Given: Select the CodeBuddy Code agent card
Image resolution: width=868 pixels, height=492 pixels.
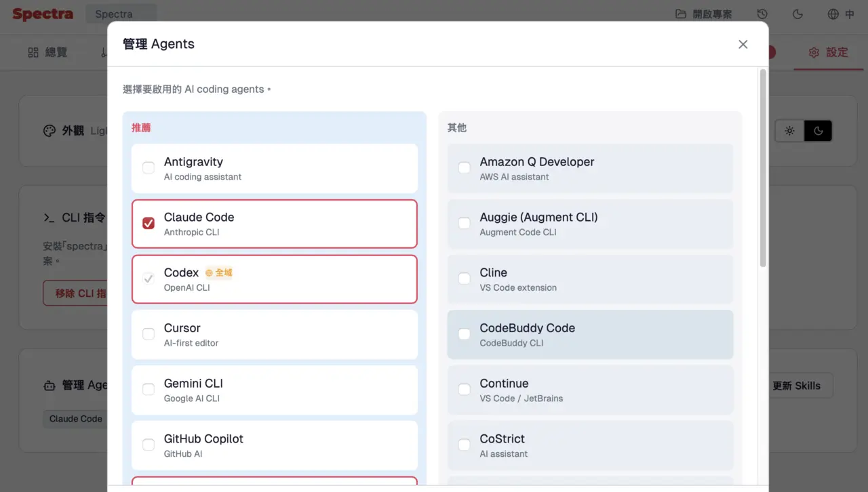Looking at the screenshot, I should tap(590, 335).
